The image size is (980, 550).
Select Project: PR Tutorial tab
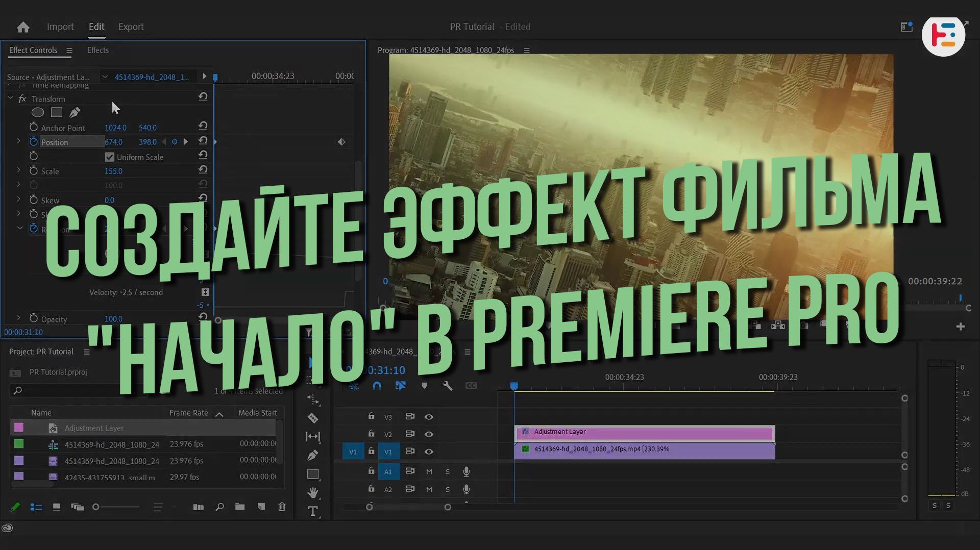click(41, 352)
